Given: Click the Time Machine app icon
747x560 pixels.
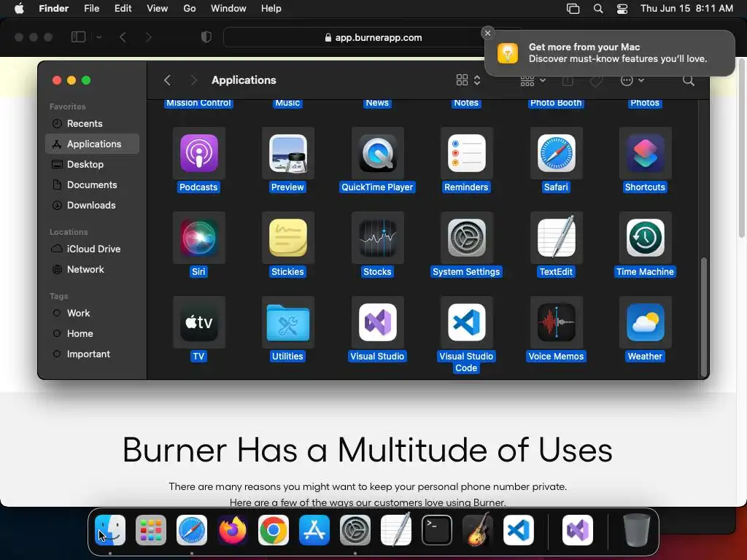Looking at the screenshot, I should (x=645, y=238).
